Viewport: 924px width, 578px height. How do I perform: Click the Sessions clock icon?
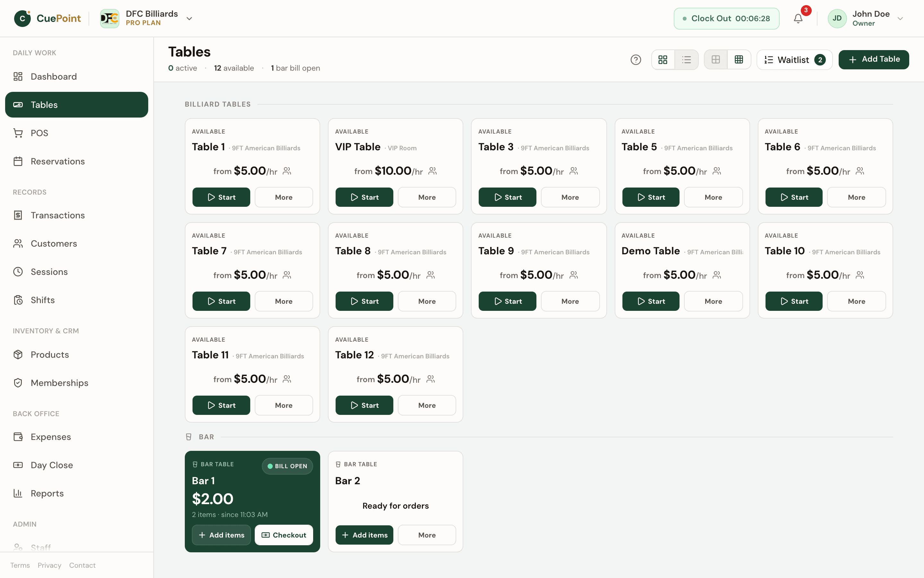tap(18, 272)
